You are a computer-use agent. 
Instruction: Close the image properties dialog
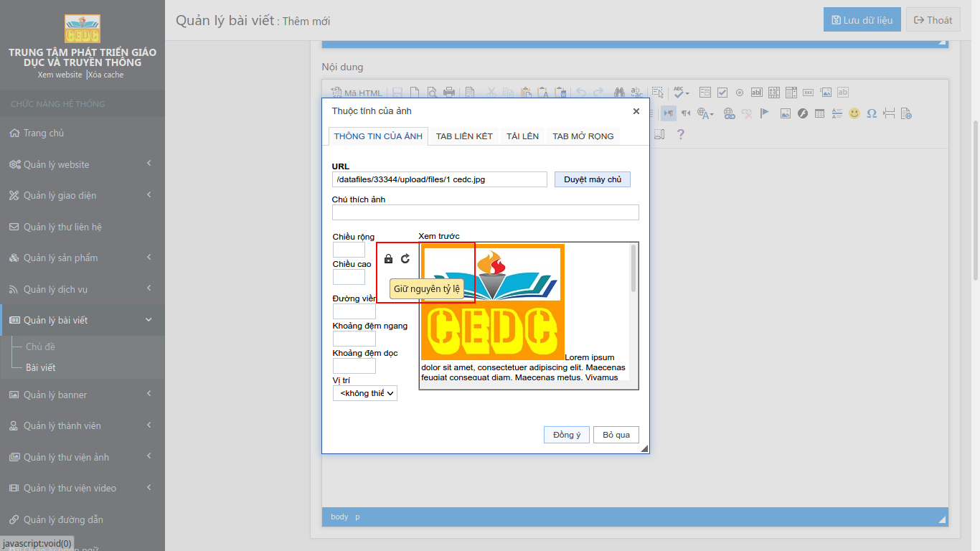636,111
